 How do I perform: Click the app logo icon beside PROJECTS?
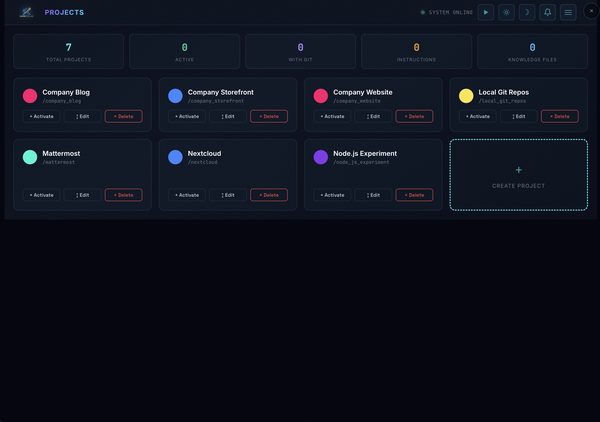pyautogui.click(x=26, y=12)
